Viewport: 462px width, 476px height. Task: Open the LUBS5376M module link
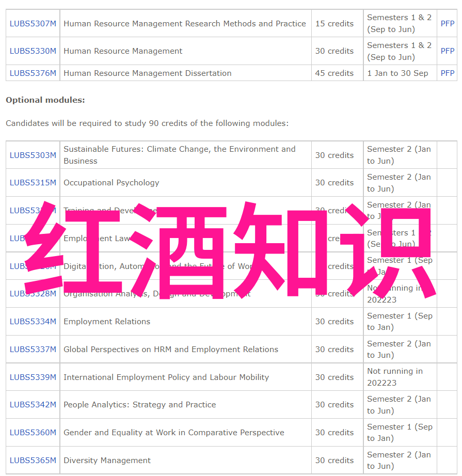point(33,73)
